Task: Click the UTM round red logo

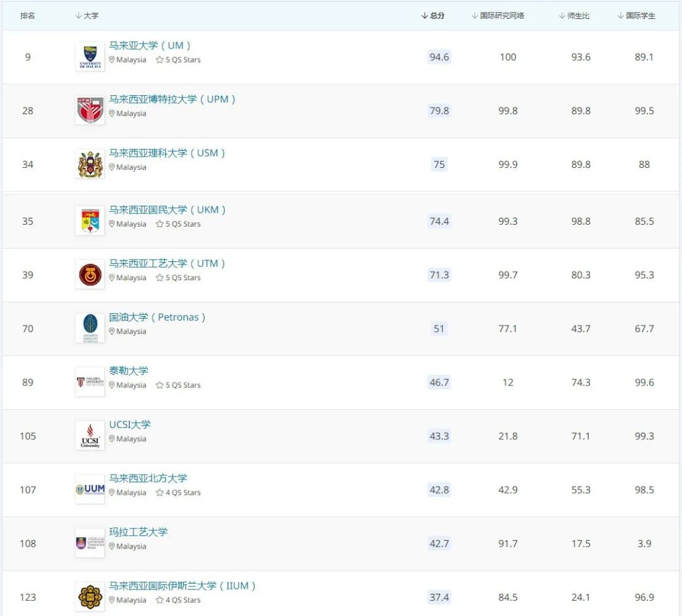Action: [90, 275]
